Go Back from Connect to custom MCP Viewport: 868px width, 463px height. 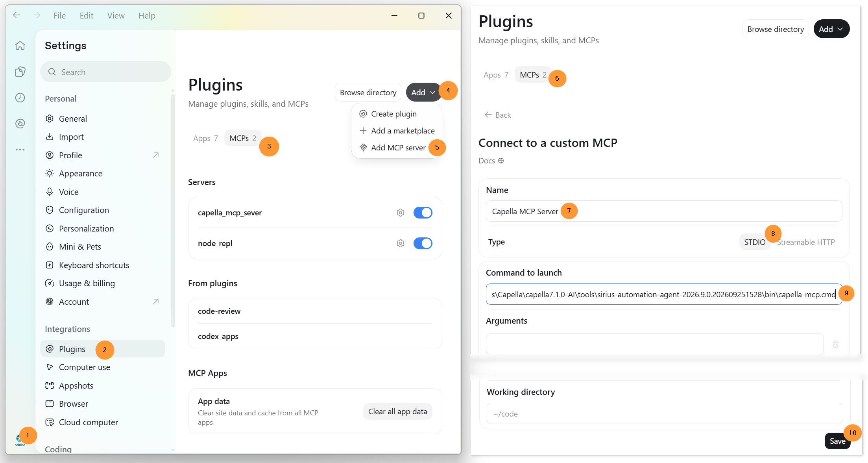[x=498, y=115]
